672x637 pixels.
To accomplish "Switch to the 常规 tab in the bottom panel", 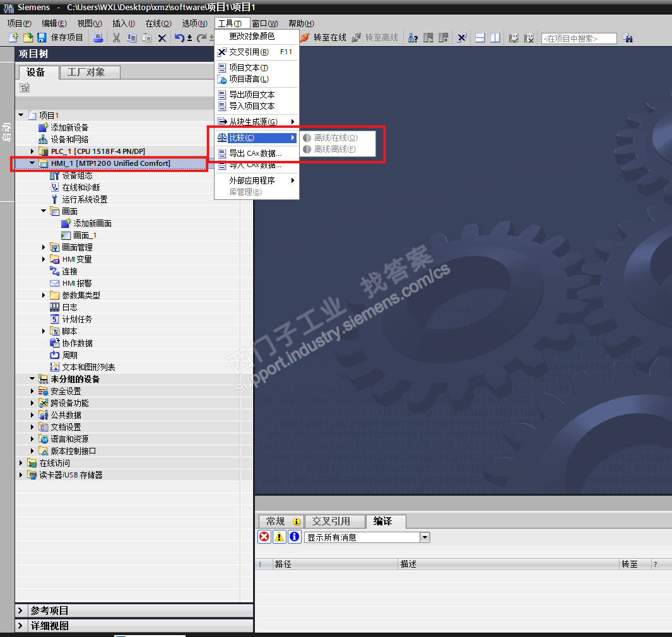I will 281,522.
